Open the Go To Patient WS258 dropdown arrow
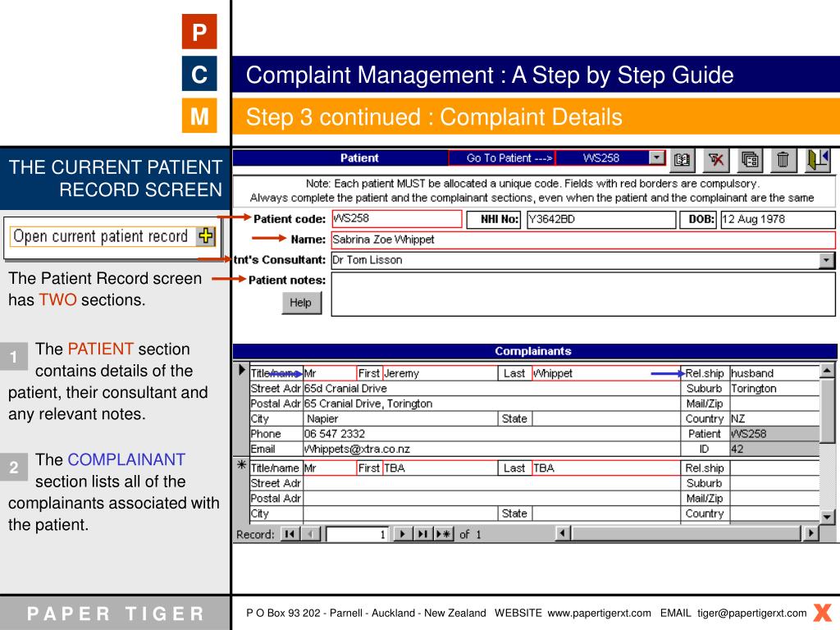The image size is (840, 630). (x=657, y=157)
